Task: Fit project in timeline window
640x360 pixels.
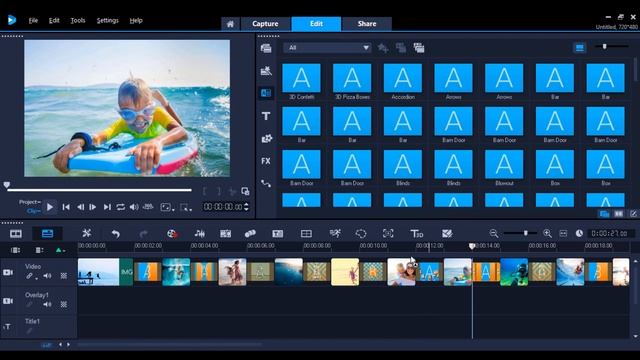Action: [563, 233]
